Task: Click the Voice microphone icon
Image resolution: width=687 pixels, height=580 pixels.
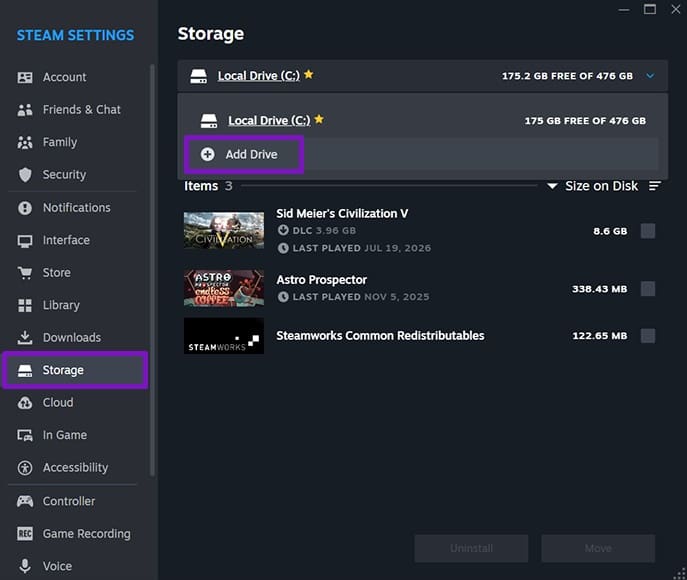Action: click(25, 566)
